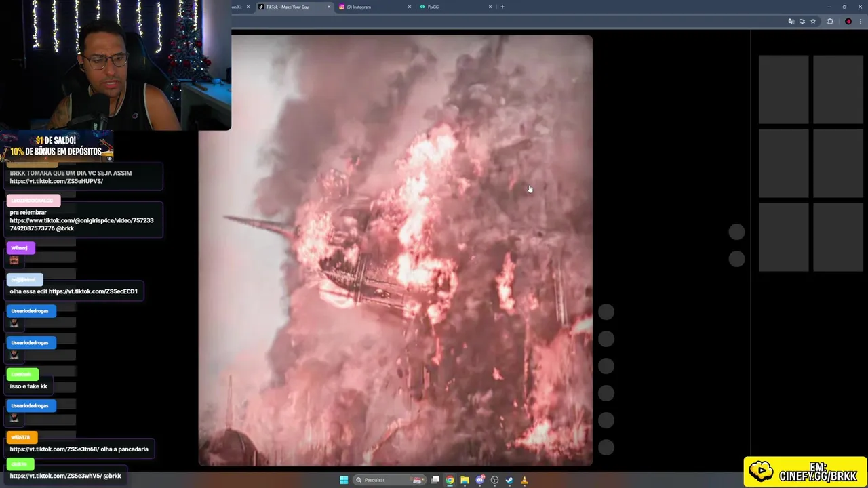Click the install app icon in address bar
868x488 pixels.
click(802, 22)
